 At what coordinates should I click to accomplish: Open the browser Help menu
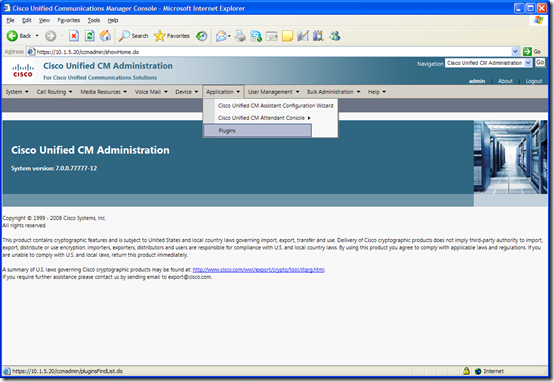(113, 20)
